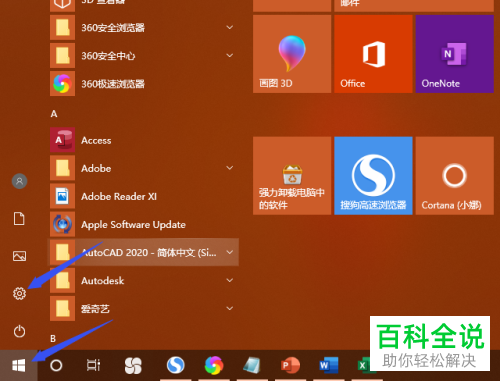500x381 pixels.
Task: Open the AutoCAD 2020 - 简体中文 folder
Action: point(144,252)
